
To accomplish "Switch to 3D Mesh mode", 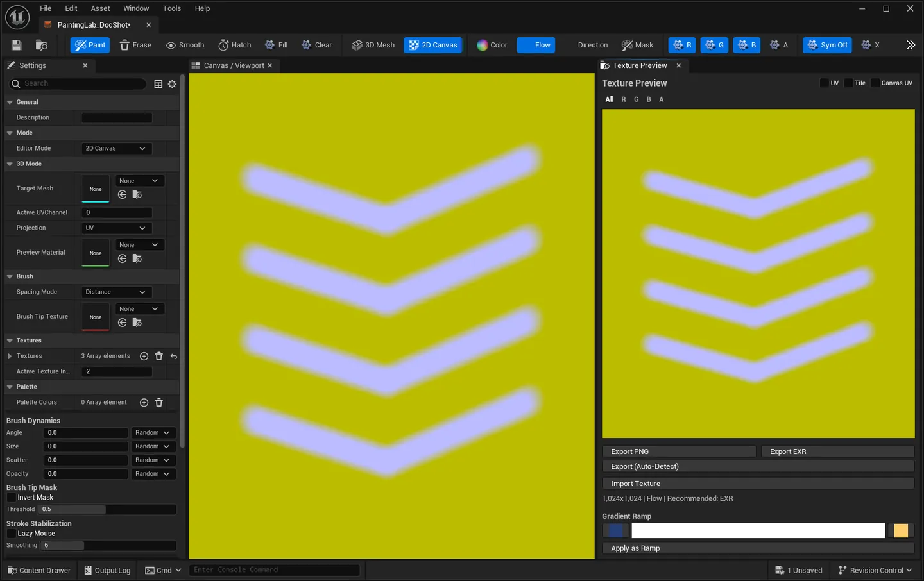I will pos(373,45).
